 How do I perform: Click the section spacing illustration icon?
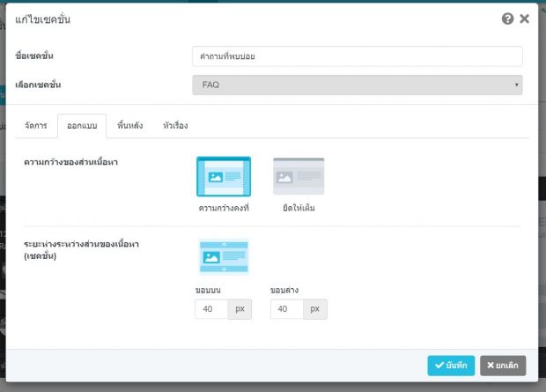point(224,257)
